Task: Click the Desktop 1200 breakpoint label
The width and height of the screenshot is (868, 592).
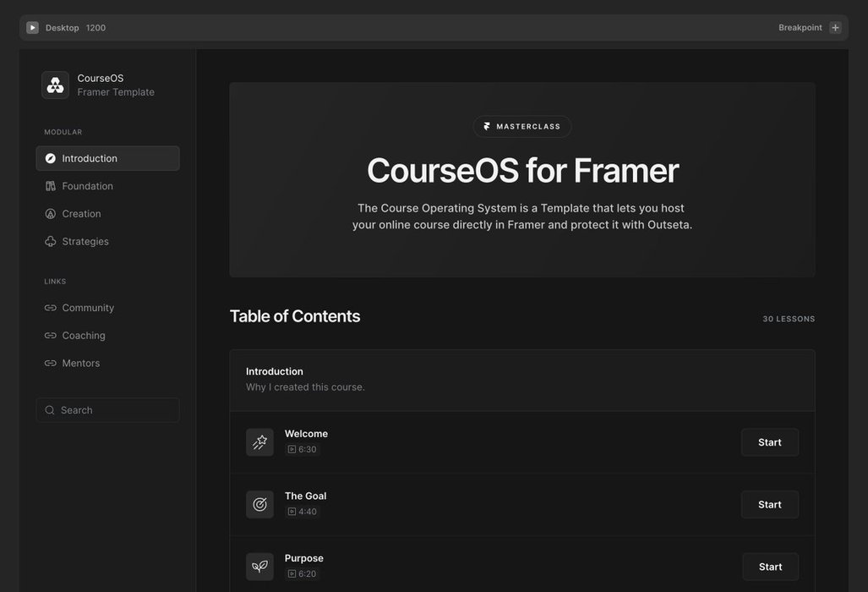Action: tap(75, 28)
